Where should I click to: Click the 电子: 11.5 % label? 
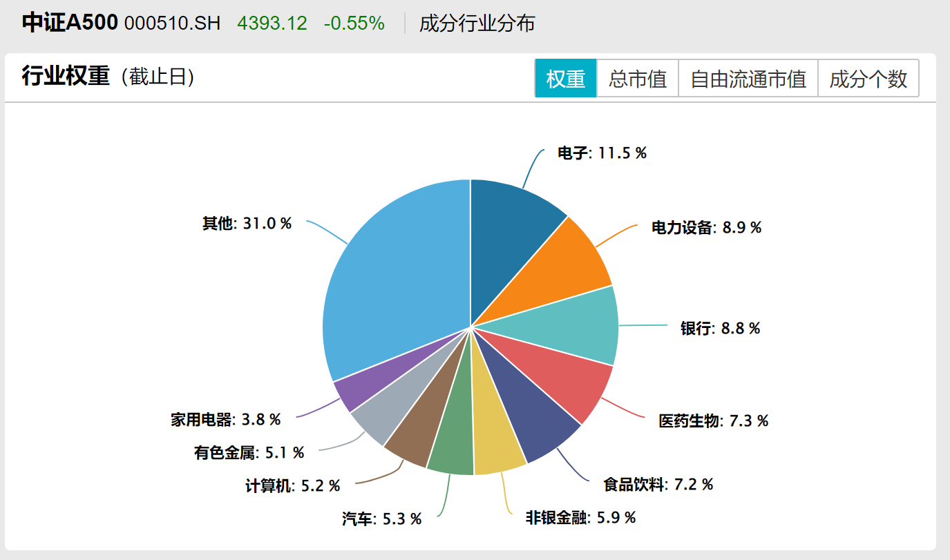602,153
